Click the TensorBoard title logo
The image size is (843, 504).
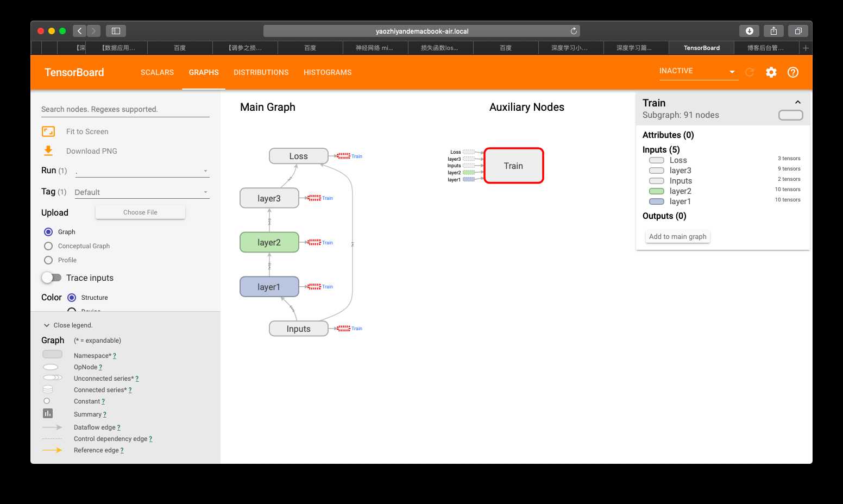tap(74, 72)
